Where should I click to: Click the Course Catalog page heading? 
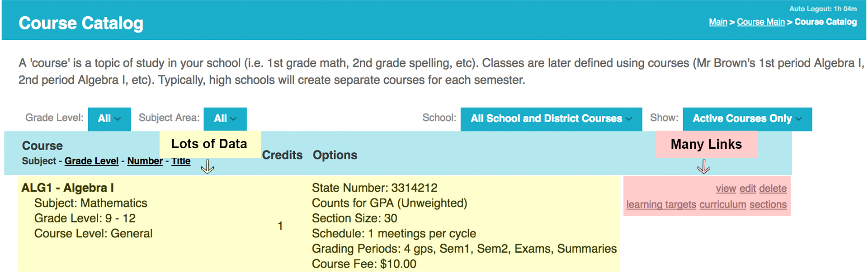pos(81,23)
